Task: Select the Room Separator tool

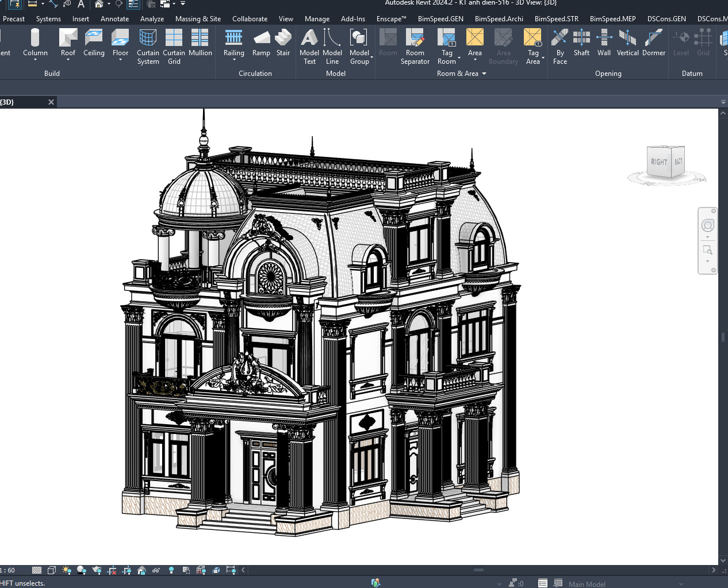Action: [x=415, y=47]
